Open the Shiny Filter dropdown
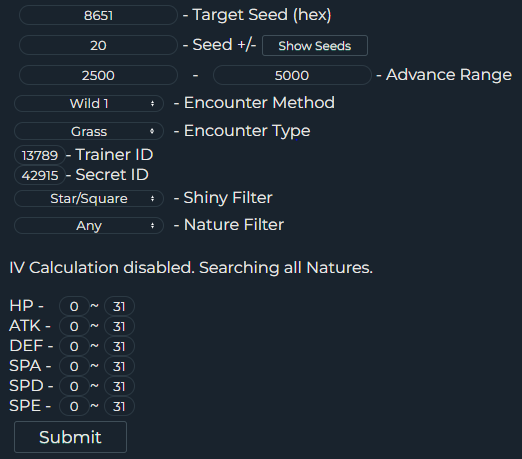This screenshot has width=522, height=459. click(89, 199)
